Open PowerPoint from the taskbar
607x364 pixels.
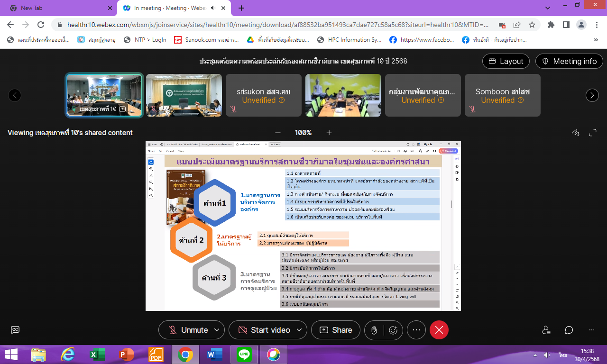tap(127, 355)
